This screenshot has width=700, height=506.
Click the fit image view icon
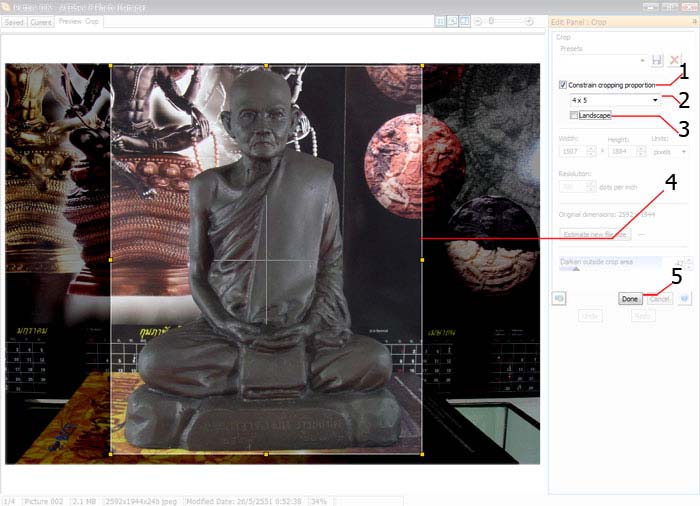tap(452, 21)
